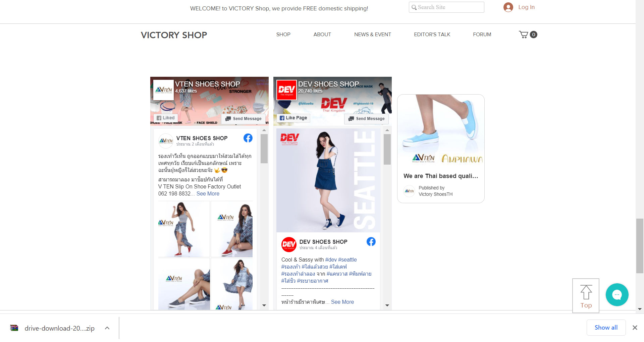
Task: Click Show all downloads button
Action: pyautogui.click(x=606, y=328)
